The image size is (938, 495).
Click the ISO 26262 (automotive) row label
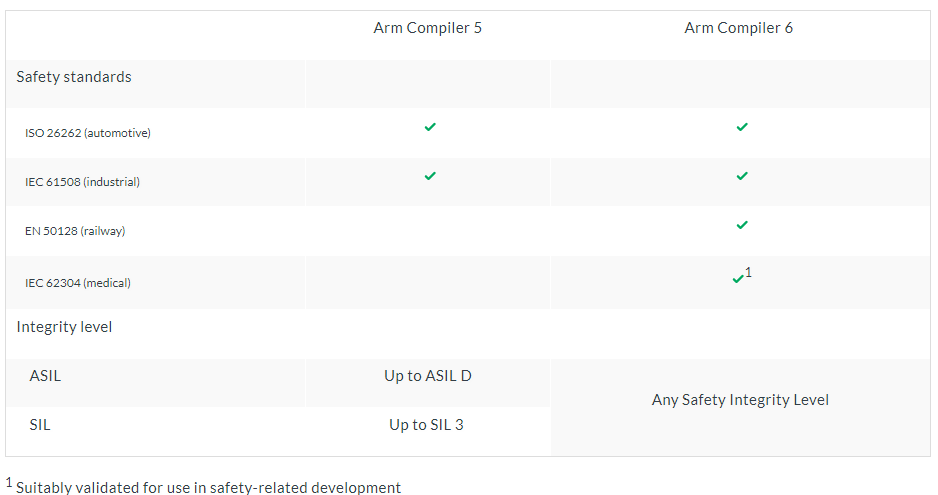[x=87, y=133]
